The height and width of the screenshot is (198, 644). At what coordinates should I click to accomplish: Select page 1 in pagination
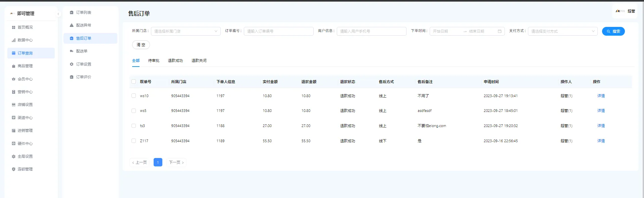(x=158, y=162)
